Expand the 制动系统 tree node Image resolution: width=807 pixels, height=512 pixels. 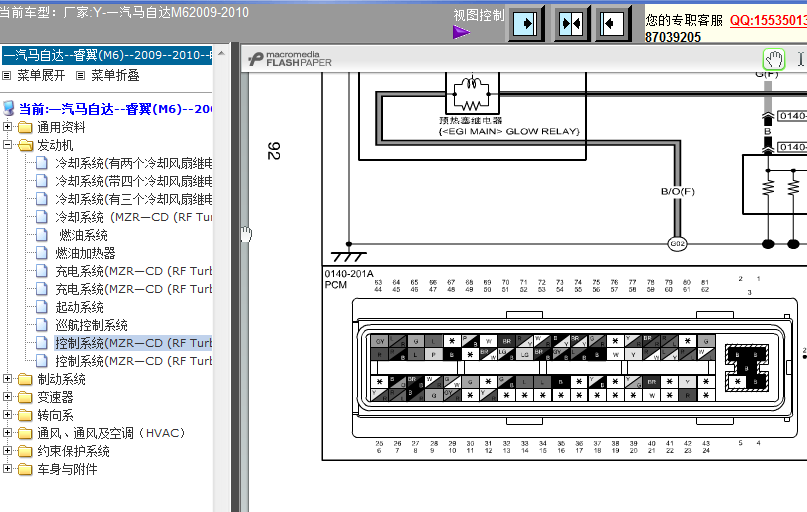coord(7,379)
